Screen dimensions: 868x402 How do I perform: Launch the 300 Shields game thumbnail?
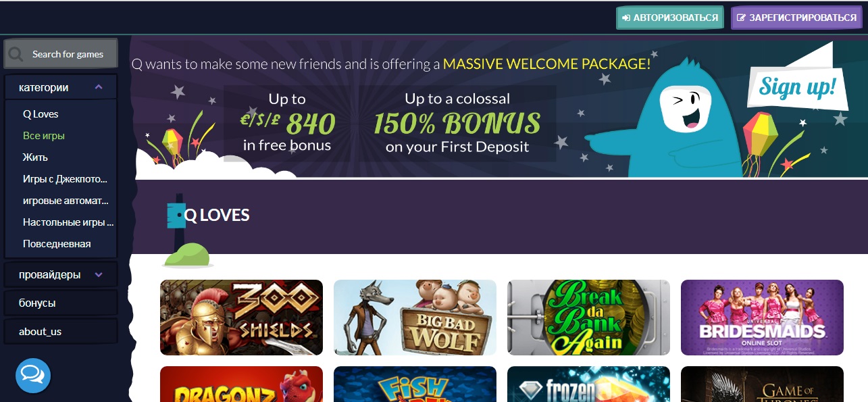click(x=241, y=318)
